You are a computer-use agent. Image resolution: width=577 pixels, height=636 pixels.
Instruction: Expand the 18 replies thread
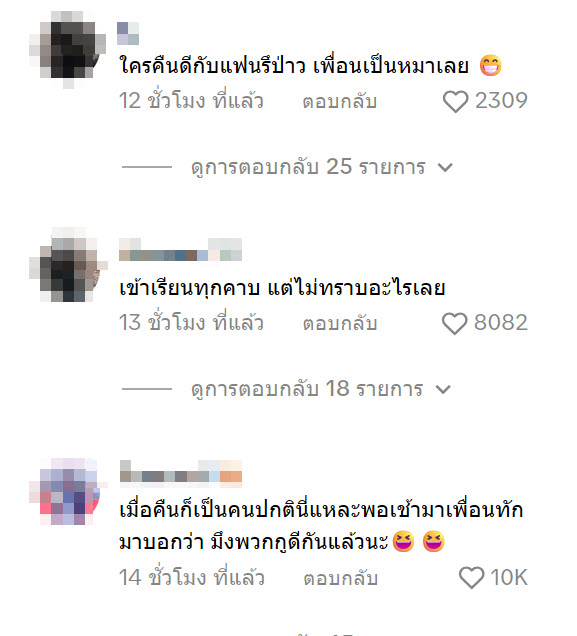click(307, 389)
